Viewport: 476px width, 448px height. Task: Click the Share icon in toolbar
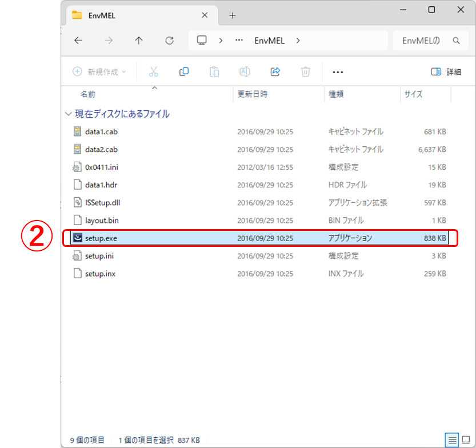pos(275,72)
